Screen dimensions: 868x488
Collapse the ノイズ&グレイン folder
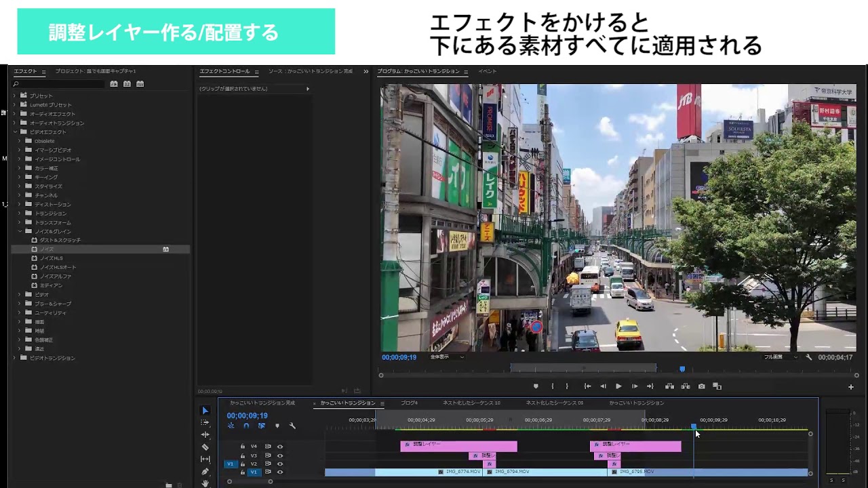(20, 231)
